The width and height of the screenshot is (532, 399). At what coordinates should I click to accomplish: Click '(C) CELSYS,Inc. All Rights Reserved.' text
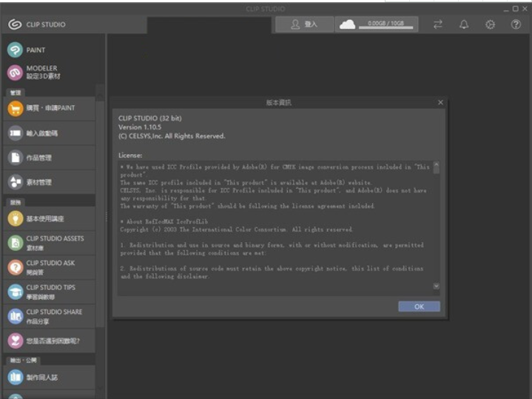(x=172, y=136)
